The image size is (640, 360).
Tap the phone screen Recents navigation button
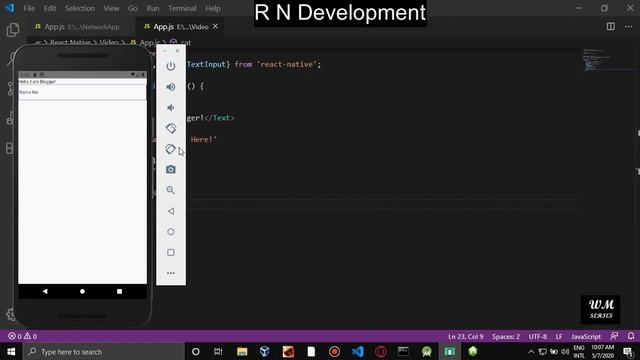119,291
